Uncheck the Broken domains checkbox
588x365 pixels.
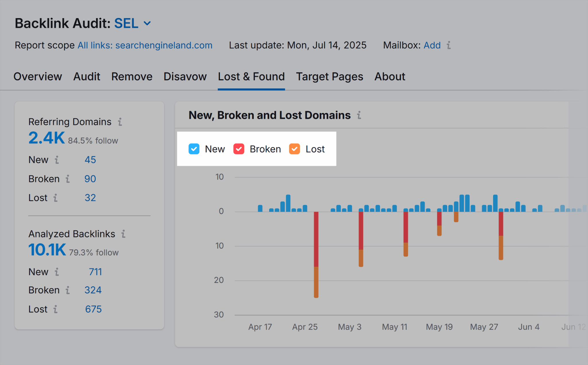click(x=239, y=149)
